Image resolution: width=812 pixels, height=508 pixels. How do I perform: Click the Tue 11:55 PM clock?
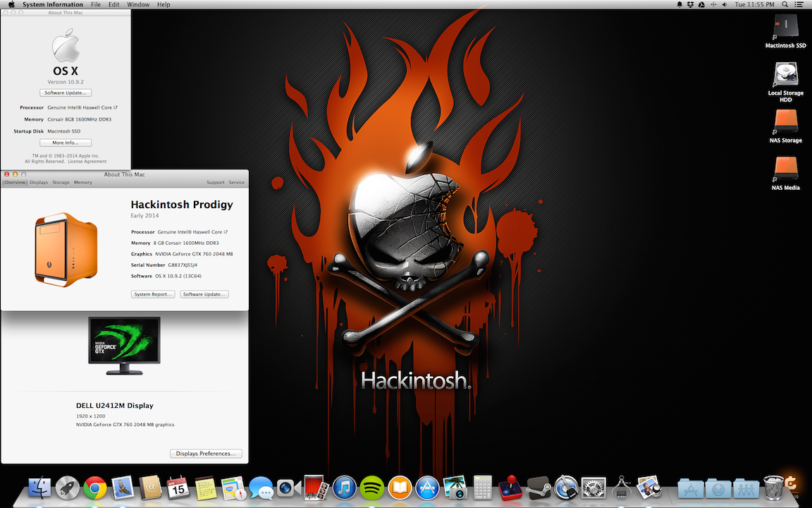tap(754, 5)
